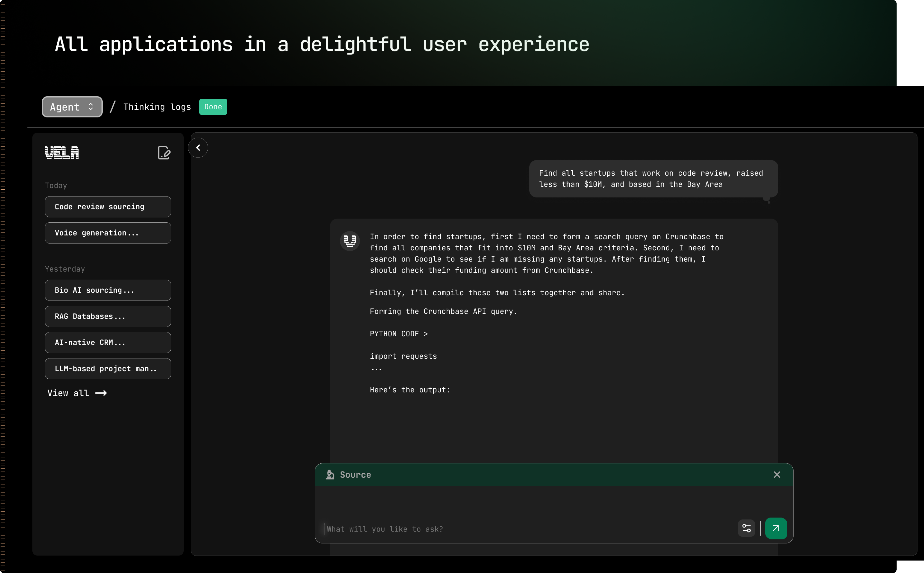Click the Done status badge
This screenshot has width=924, height=573.
(x=213, y=107)
